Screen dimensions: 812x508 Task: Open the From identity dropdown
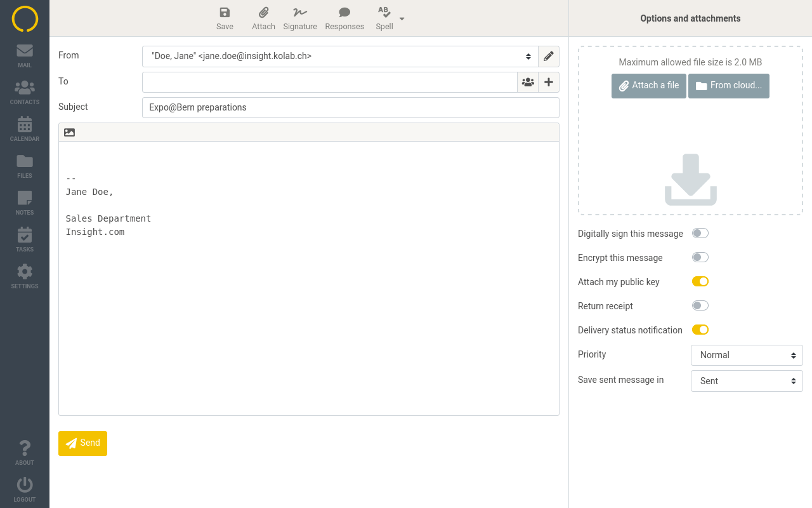(340, 57)
